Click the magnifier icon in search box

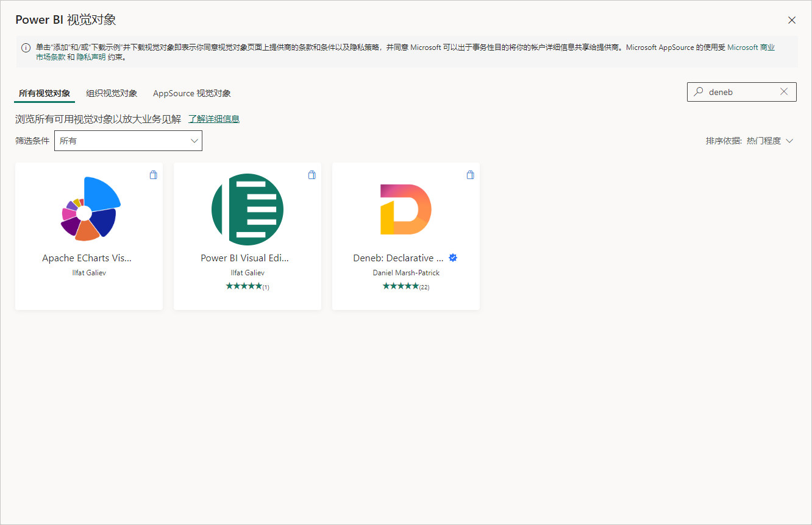tap(699, 92)
